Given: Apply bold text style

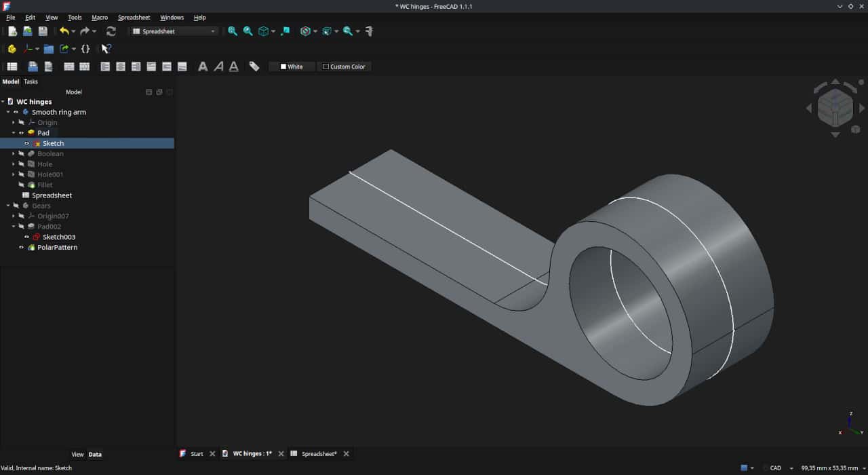Looking at the screenshot, I should [x=203, y=66].
